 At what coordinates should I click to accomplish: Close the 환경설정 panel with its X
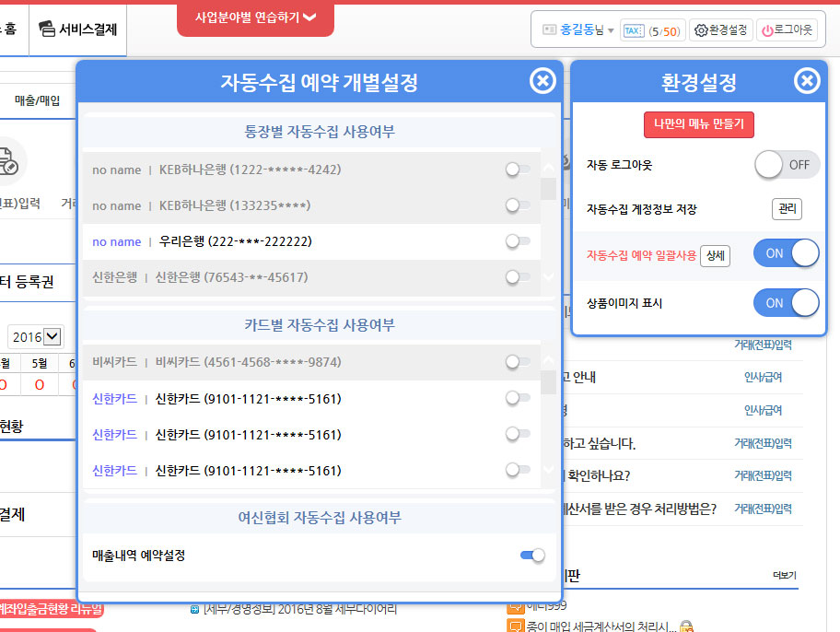click(x=807, y=81)
